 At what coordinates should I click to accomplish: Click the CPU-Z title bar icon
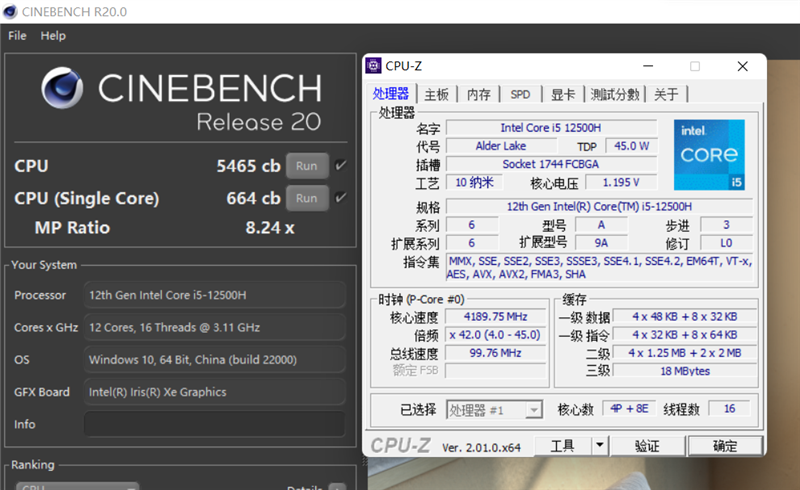[x=373, y=66]
